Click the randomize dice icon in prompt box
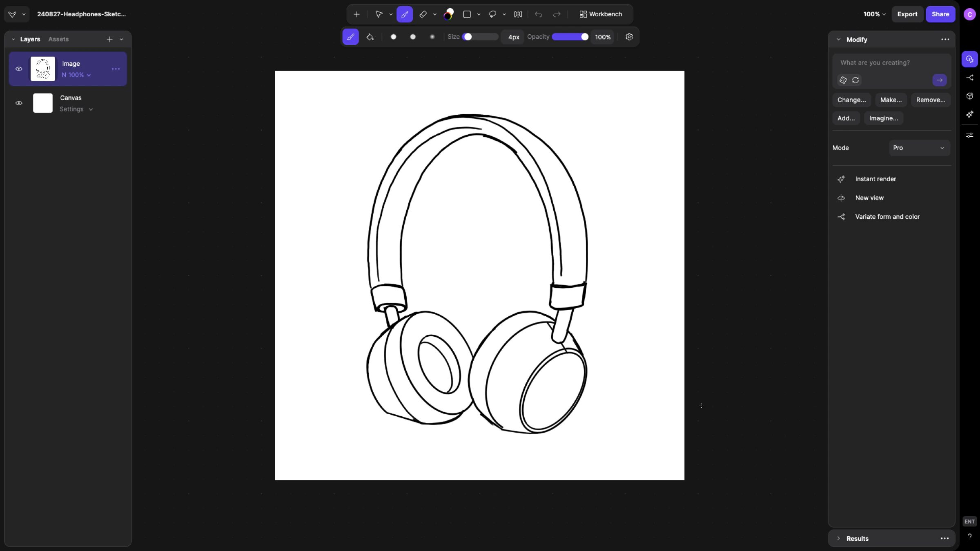This screenshot has height=551, width=980. click(843, 80)
